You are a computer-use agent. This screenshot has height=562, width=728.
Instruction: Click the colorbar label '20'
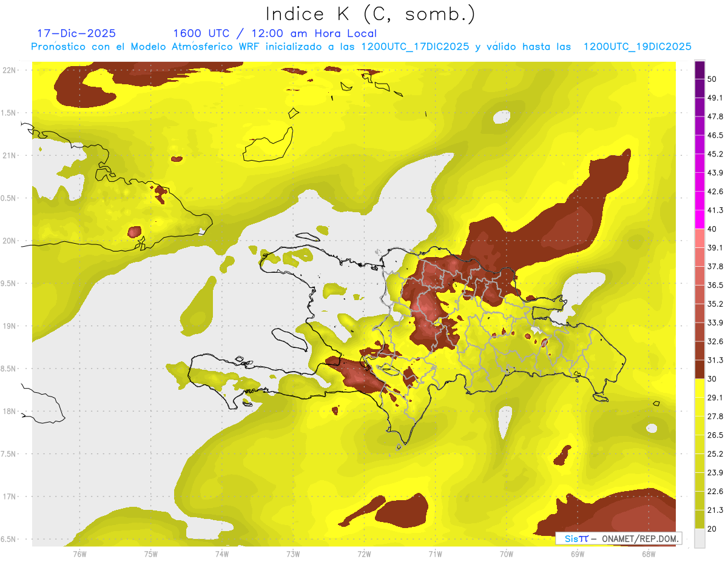[x=712, y=529]
